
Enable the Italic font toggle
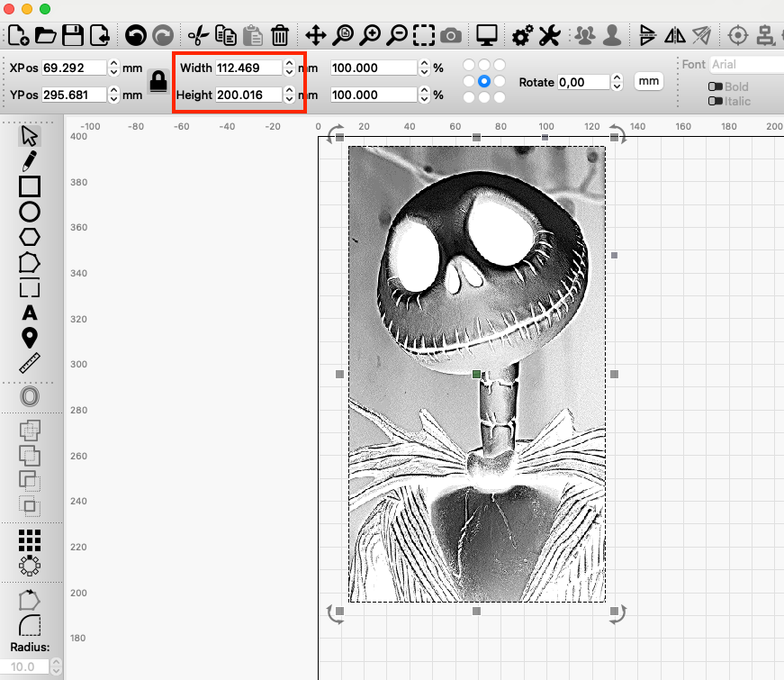tap(716, 101)
